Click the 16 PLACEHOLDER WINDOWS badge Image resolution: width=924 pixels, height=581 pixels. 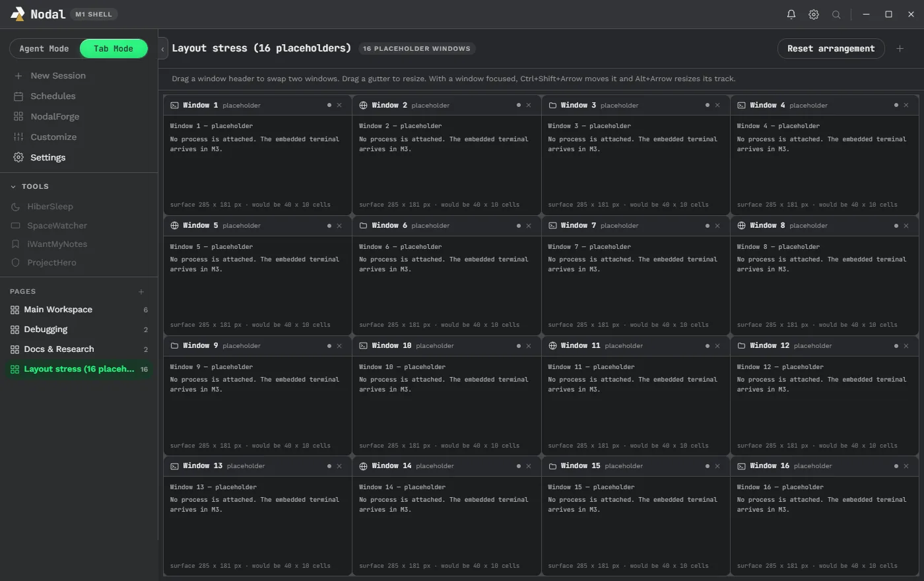coord(416,48)
